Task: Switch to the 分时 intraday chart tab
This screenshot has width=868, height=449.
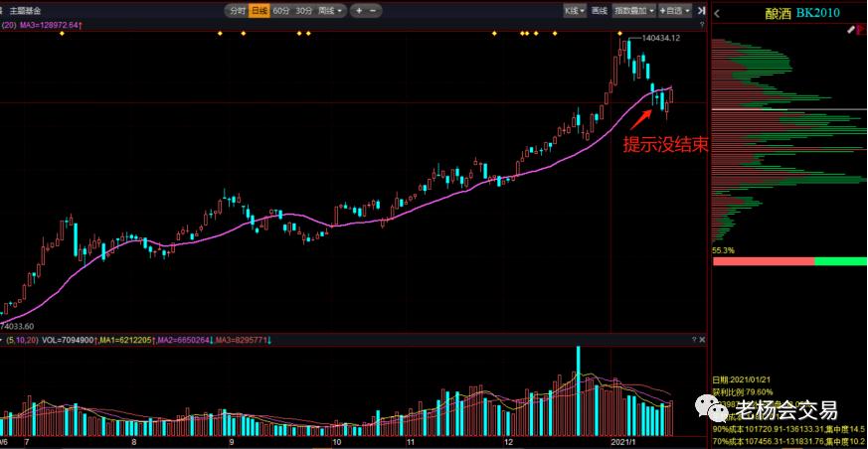Action: [237, 11]
